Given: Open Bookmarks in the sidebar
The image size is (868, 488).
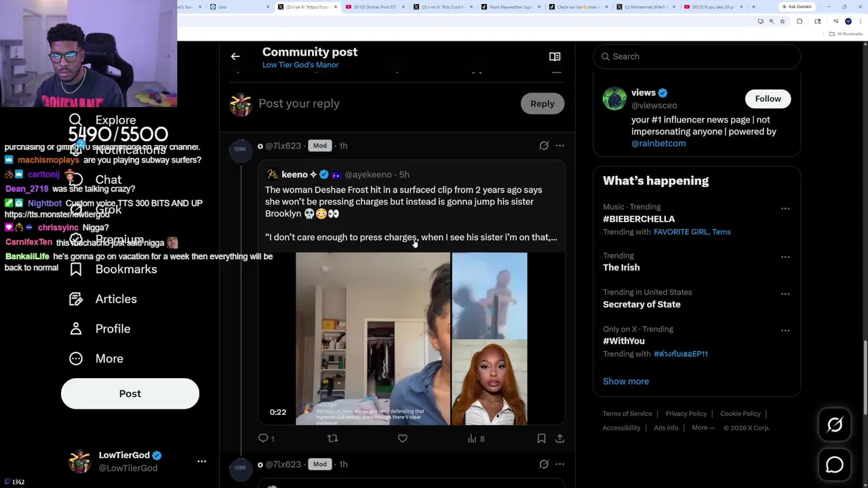Looking at the screenshot, I should point(113,269).
